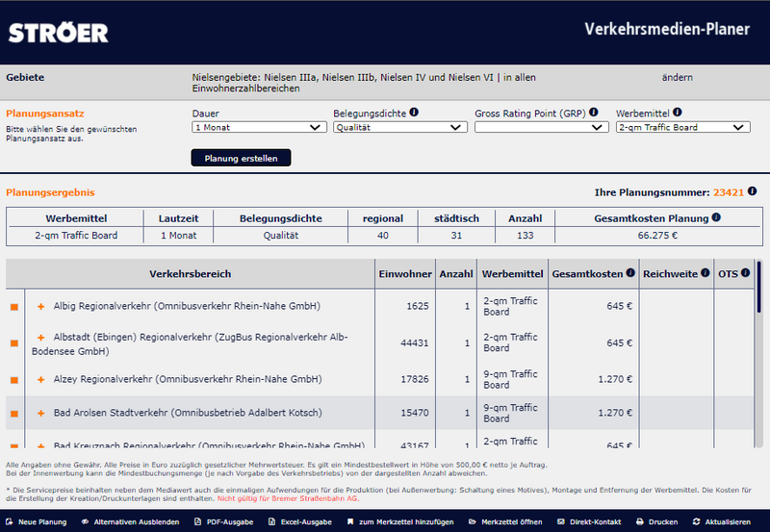This screenshot has width=770, height=532.
Task: Toggle the orange selection box for Albig Regionalverkehr
Action: tap(14, 307)
